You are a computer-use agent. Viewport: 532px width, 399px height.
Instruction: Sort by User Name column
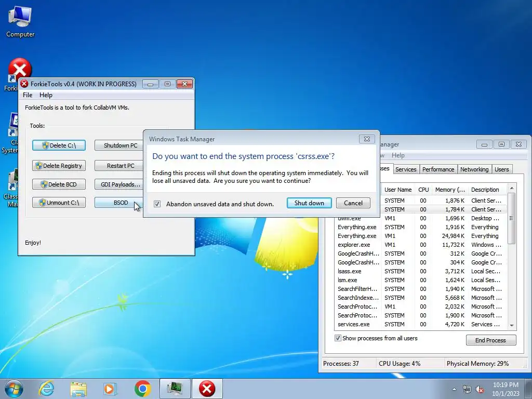[x=398, y=190]
